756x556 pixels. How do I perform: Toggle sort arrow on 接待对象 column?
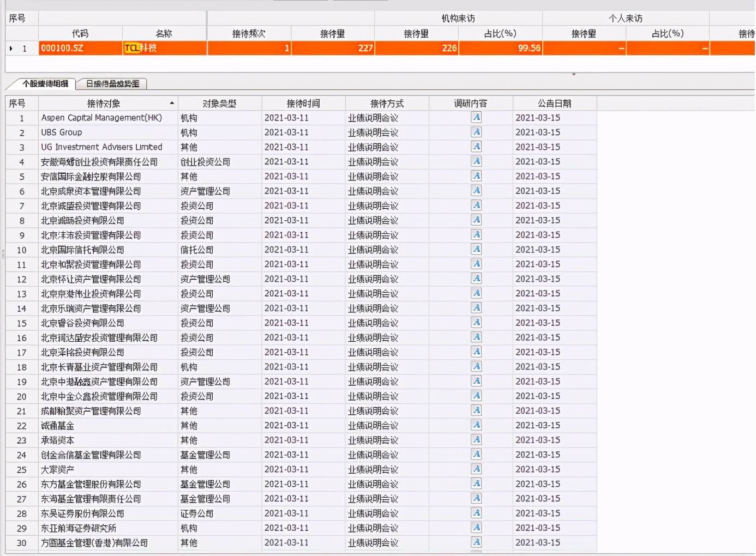[172, 103]
